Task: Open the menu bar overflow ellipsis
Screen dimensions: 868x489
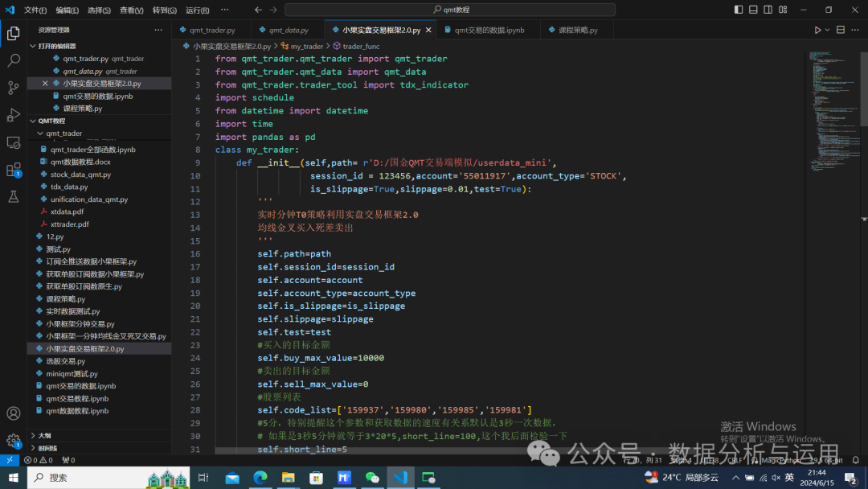Action: (225, 10)
